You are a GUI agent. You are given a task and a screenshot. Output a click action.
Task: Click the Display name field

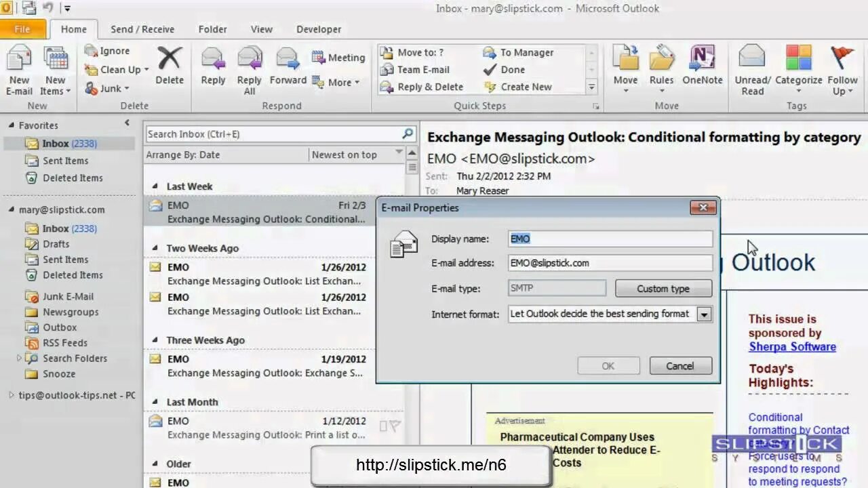click(610, 239)
